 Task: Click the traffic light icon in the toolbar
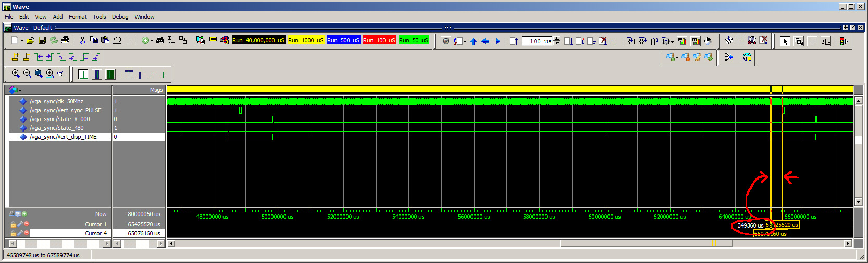(x=844, y=41)
